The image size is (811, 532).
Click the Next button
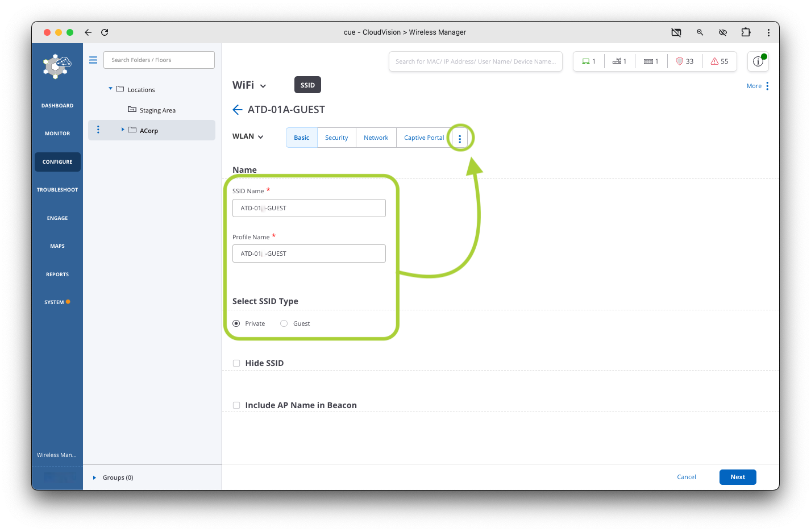pyautogui.click(x=737, y=477)
